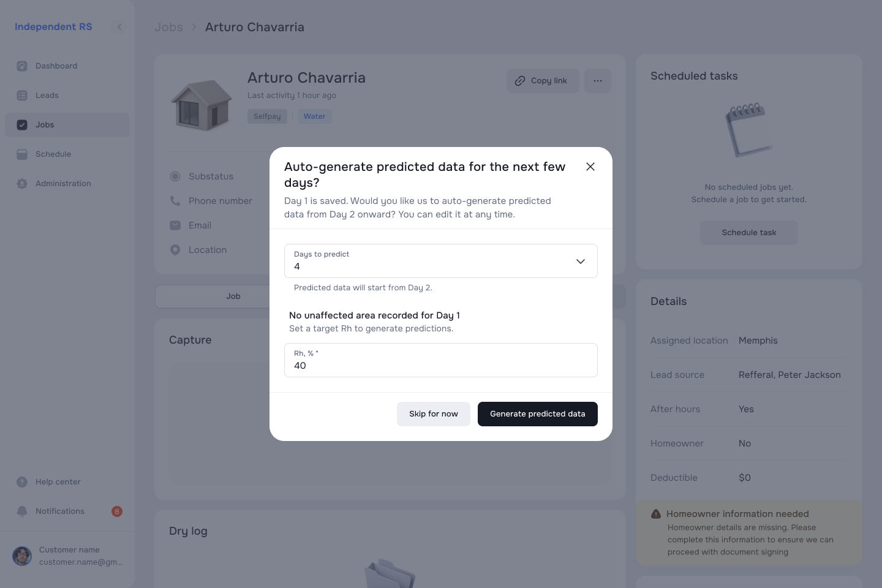Click the Administration gear icon
The height and width of the screenshot is (588, 882).
(22, 184)
